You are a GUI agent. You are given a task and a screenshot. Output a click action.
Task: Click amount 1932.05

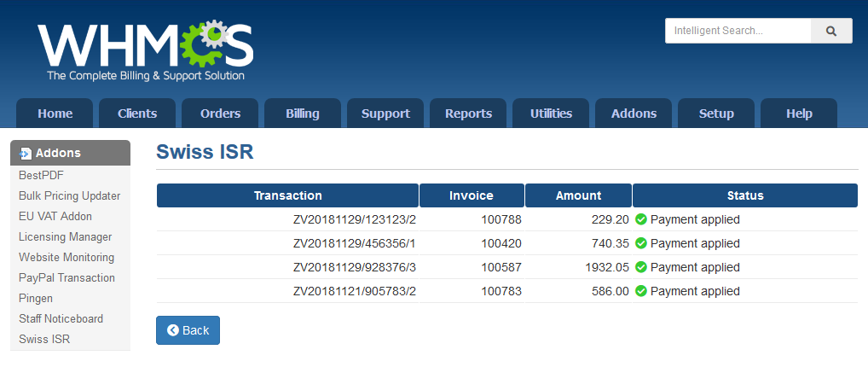[607, 267]
